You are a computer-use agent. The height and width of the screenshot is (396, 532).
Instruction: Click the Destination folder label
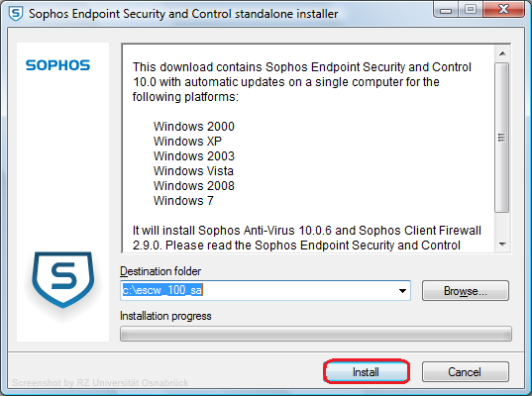[160, 271]
